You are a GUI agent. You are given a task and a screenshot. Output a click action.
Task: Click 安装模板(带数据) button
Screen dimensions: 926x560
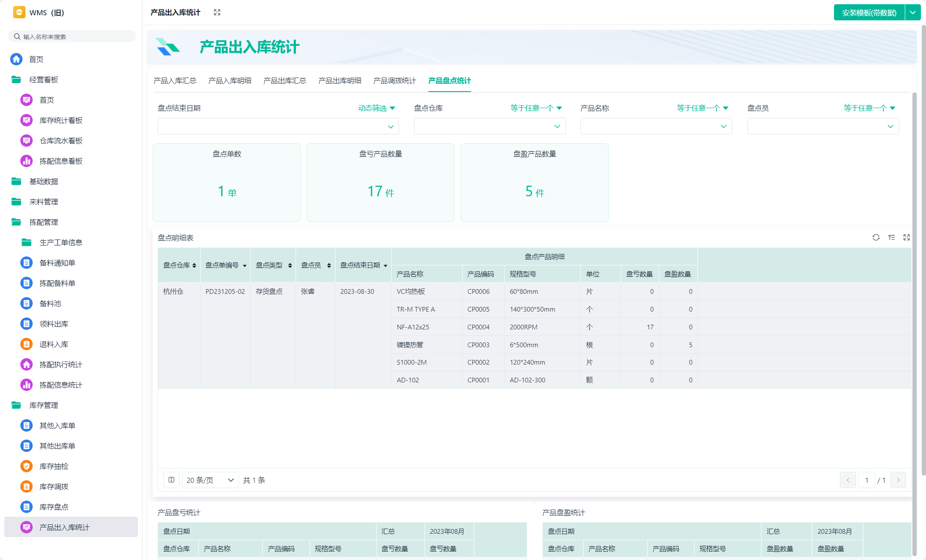(869, 13)
